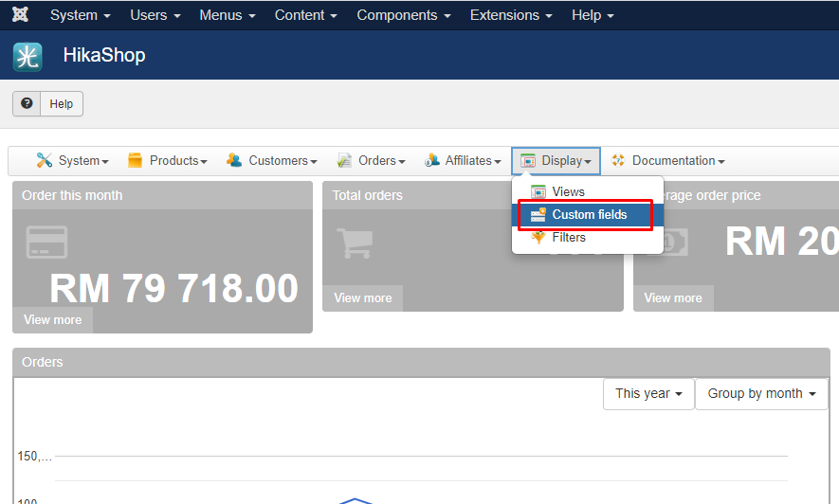Click the Customers people icon
Image resolution: width=839 pixels, height=504 pixels.
[x=234, y=160]
